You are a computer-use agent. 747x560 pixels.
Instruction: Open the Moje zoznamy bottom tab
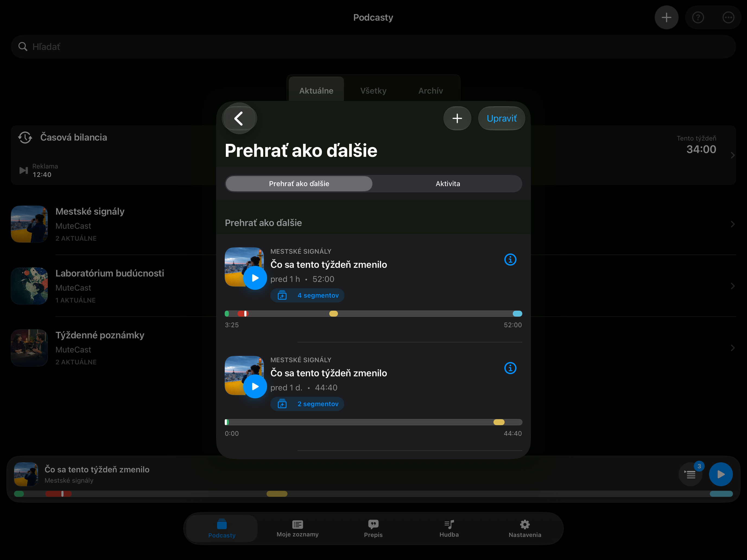coord(297,529)
